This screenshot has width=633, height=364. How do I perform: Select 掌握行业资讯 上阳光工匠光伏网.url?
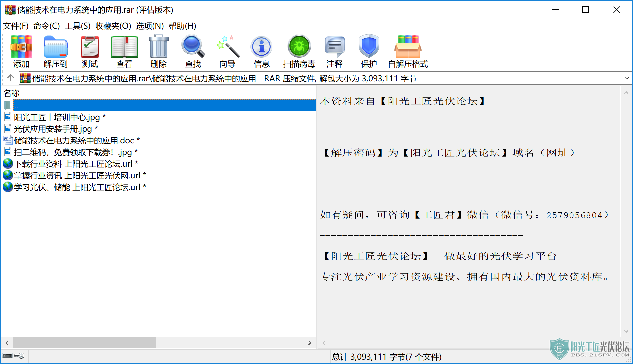click(x=80, y=176)
